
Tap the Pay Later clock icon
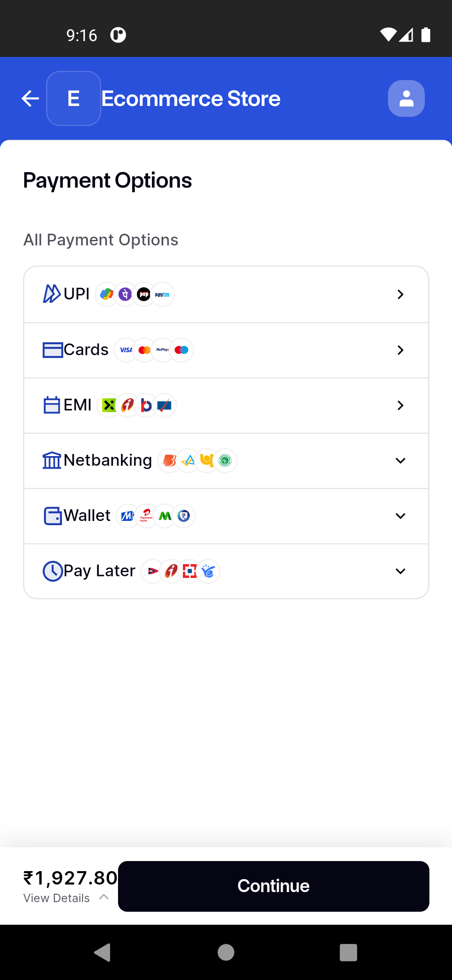(53, 571)
